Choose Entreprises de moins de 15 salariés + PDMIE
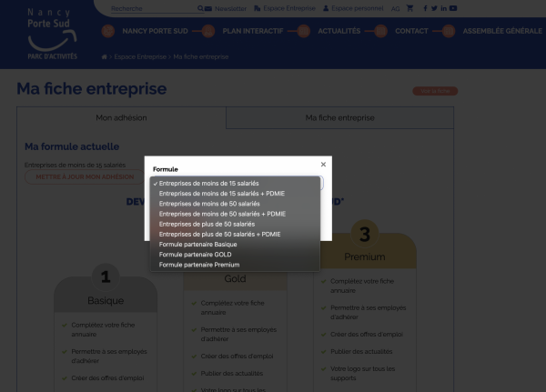The width and height of the screenshot is (546, 392). [x=235, y=194]
